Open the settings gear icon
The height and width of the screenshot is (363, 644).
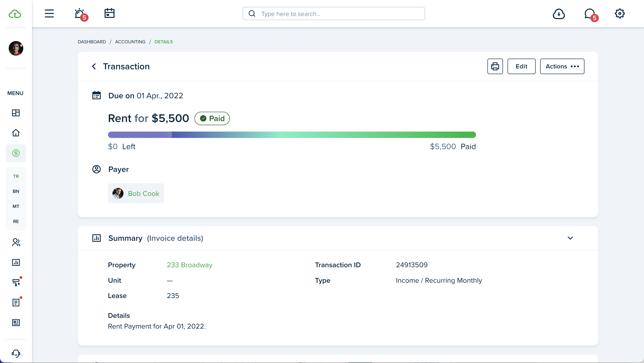point(620,13)
